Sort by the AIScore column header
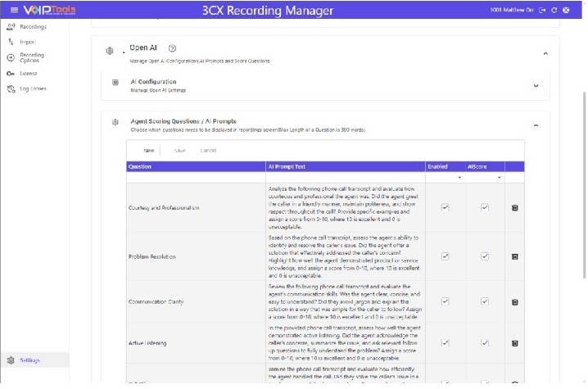This screenshot has height=389, width=588. click(x=485, y=166)
